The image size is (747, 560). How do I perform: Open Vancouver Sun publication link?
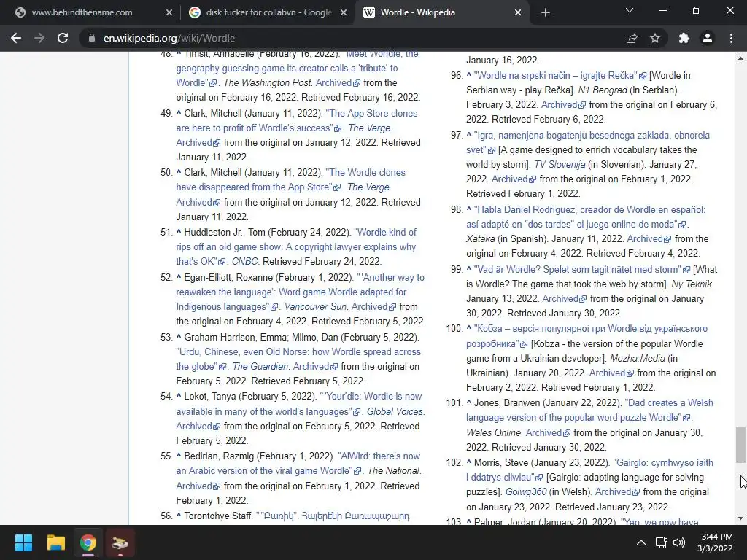(315, 307)
